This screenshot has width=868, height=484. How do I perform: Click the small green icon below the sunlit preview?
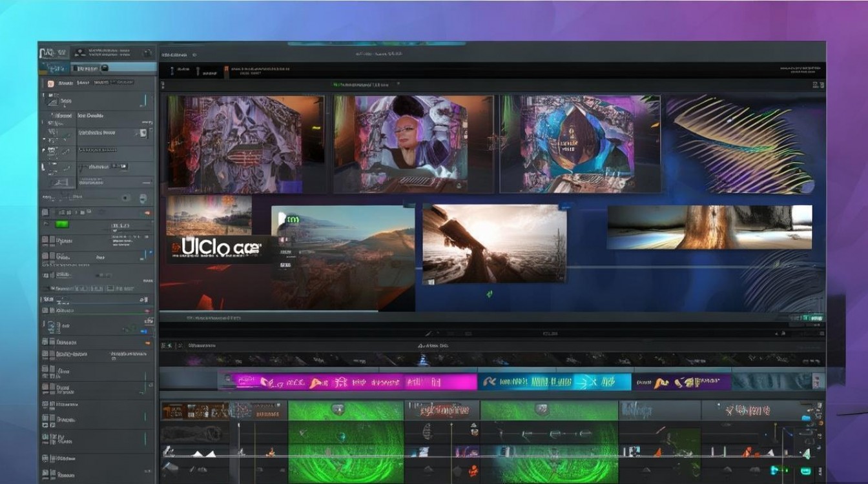[490, 294]
